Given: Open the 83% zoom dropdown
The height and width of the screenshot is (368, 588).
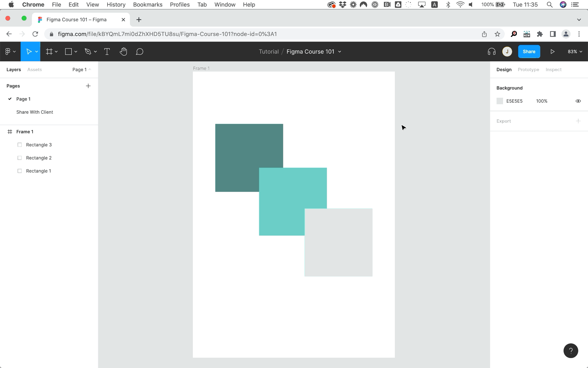Looking at the screenshot, I should click(x=575, y=52).
